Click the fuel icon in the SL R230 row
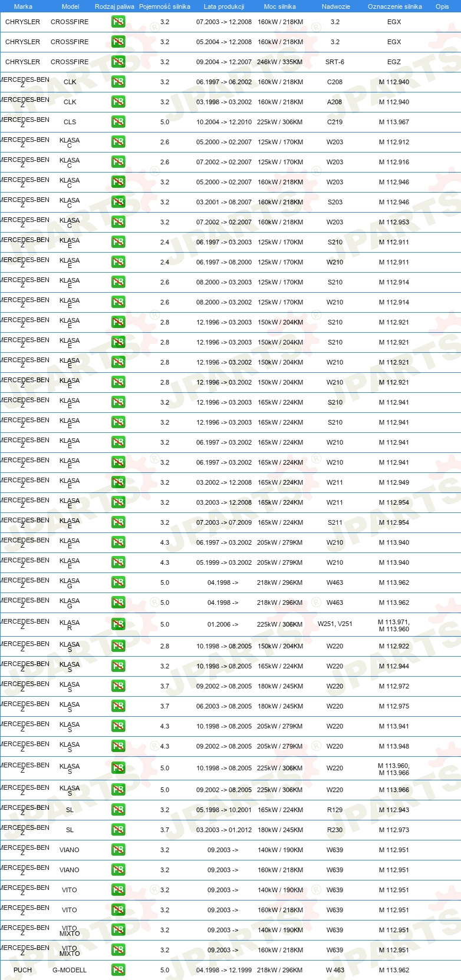The height and width of the screenshot is (980, 461). pos(118,830)
